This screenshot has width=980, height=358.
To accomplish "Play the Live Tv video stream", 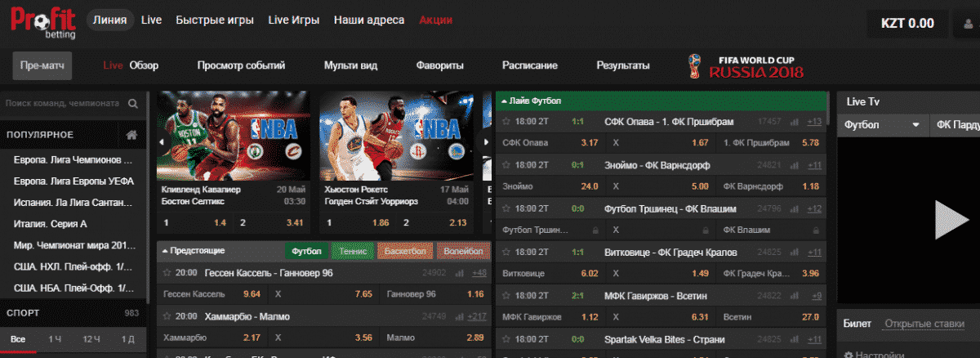I will pyautogui.click(x=951, y=218).
